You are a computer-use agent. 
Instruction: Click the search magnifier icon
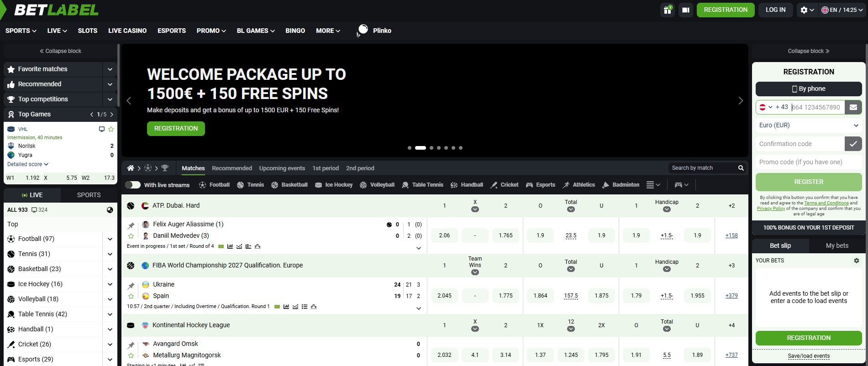[x=741, y=168]
